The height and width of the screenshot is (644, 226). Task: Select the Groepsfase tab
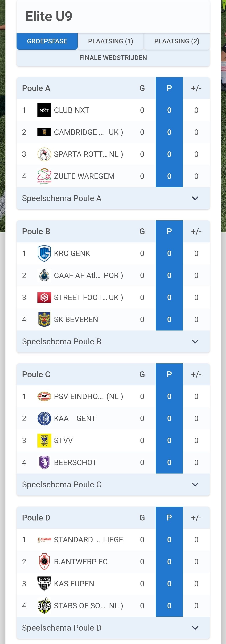(x=47, y=41)
